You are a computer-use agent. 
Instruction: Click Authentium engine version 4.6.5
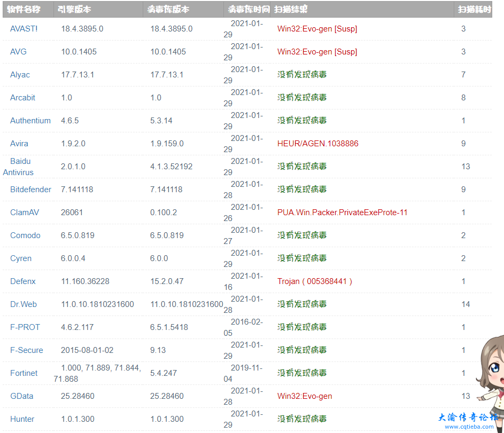70,121
